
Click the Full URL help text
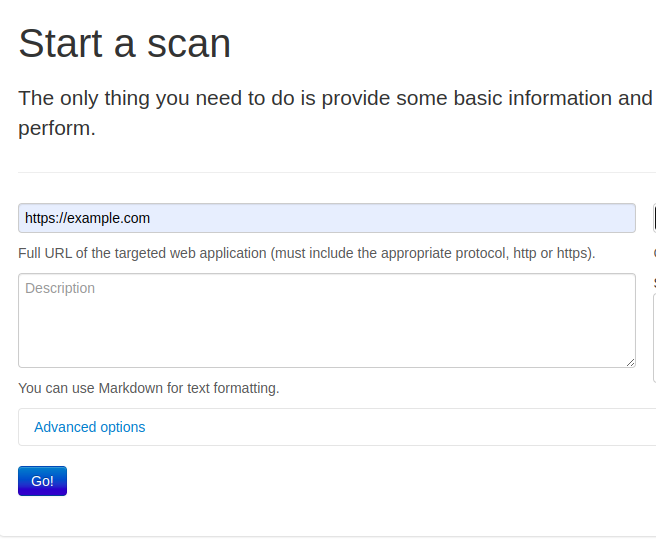[x=306, y=253]
